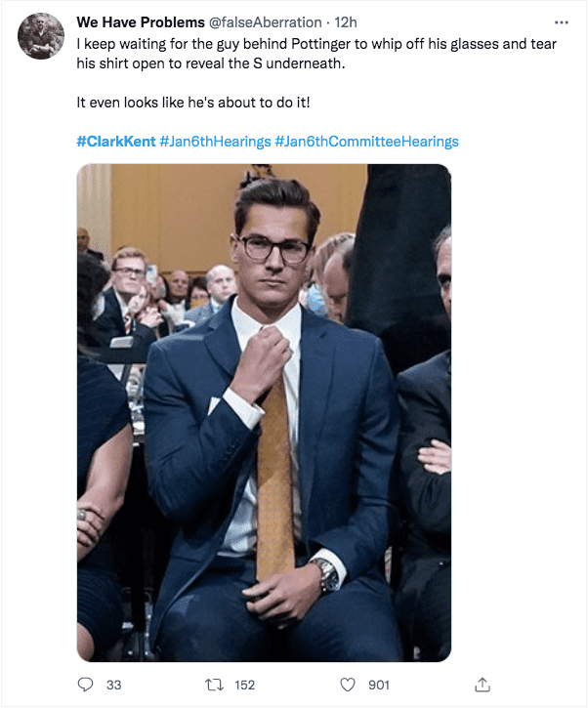Click the 12h timestamp link
588x708 pixels.
click(x=346, y=21)
